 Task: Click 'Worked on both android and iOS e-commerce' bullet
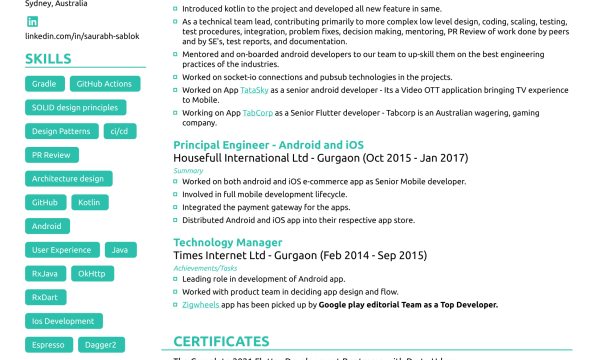[x=324, y=181]
